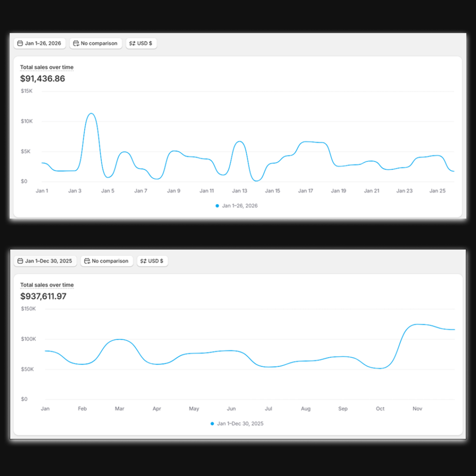The height and width of the screenshot is (476, 476).
Task: Click the Jan 1–26, 2026 legend label text
Action: coord(240,205)
